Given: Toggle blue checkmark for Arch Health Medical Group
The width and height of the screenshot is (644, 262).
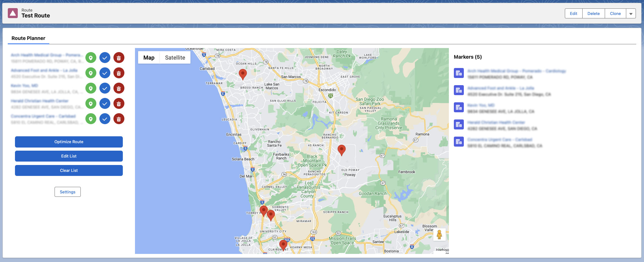Looking at the screenshot, I should (105, 58).
